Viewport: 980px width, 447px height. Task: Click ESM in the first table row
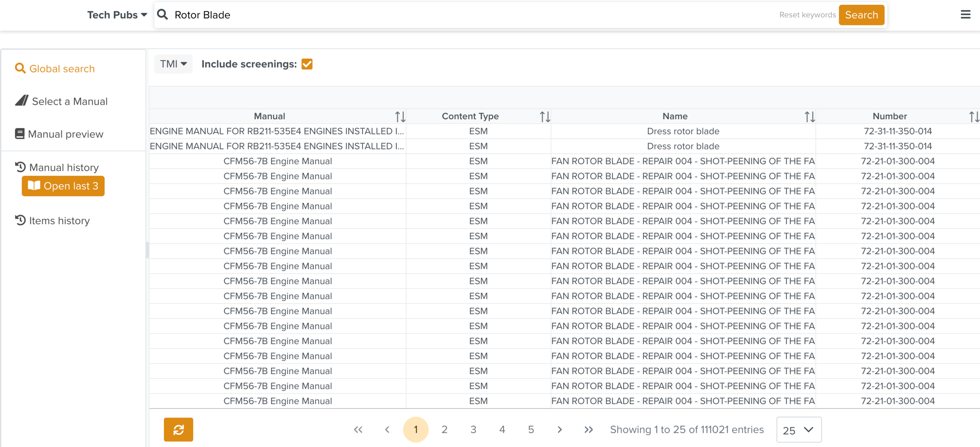click(478, 131)
